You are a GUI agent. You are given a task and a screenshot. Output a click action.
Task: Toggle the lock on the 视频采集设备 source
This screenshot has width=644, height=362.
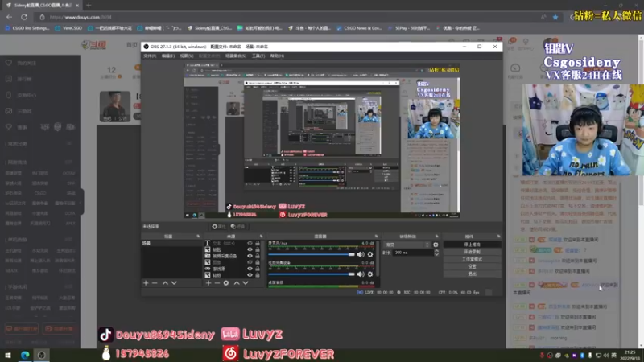(x=258, y=256)
